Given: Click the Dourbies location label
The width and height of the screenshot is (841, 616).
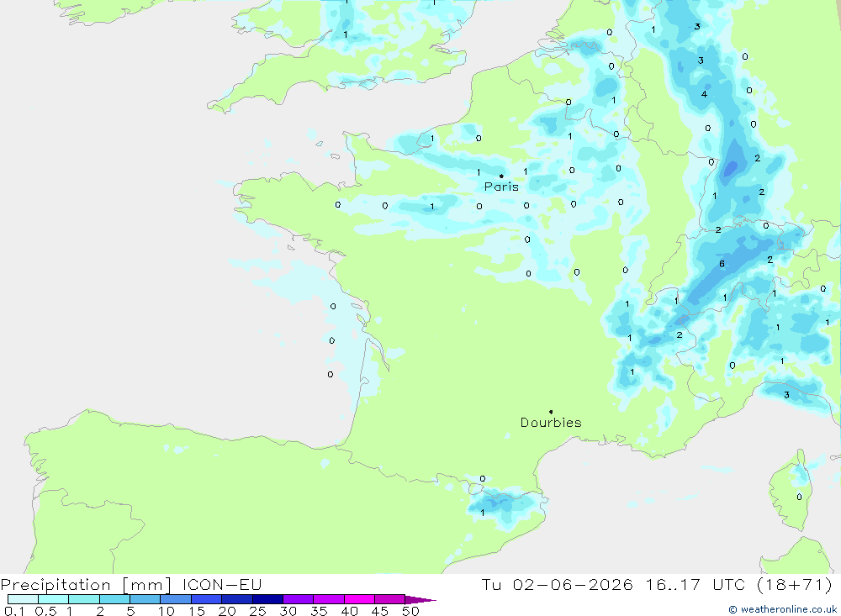Looking at the screenshot, I should point(551,423).
